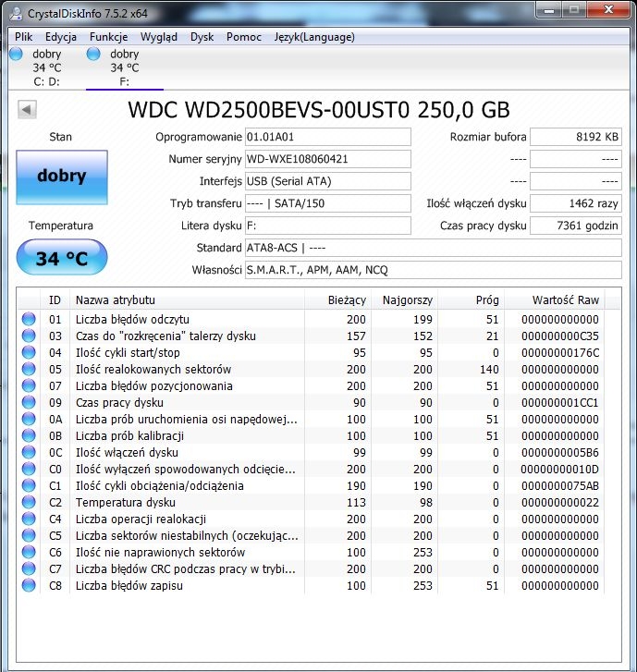637x672 pixels.
Task: Click disk title WDC WD2500BEVS-00UST0 250,0 GB
Action: click(319, 110)
